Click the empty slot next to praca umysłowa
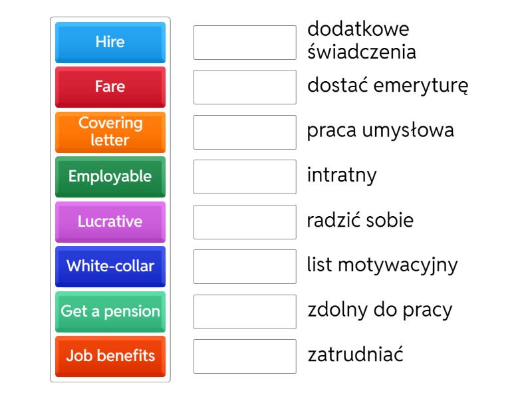Image resolution: width=532 pixels, height=399 pixels. pos(245,132)
